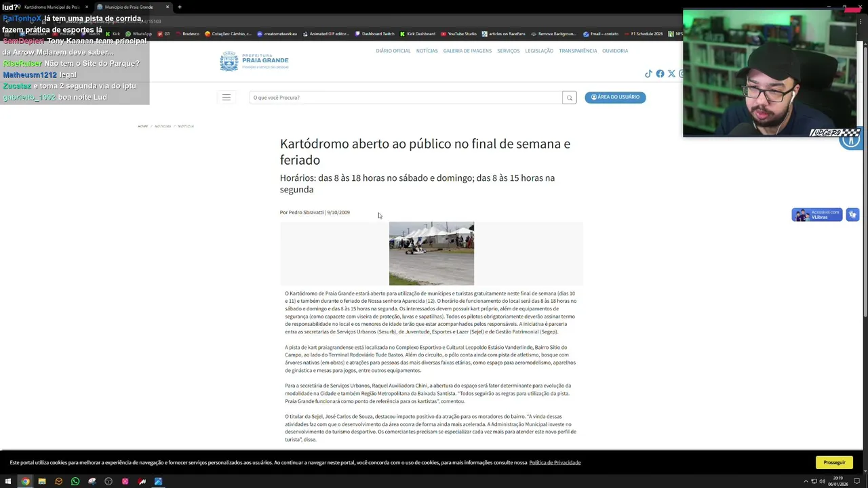
Task: Open the Animated GIF editor bookmark
Action: coord(326,34)
